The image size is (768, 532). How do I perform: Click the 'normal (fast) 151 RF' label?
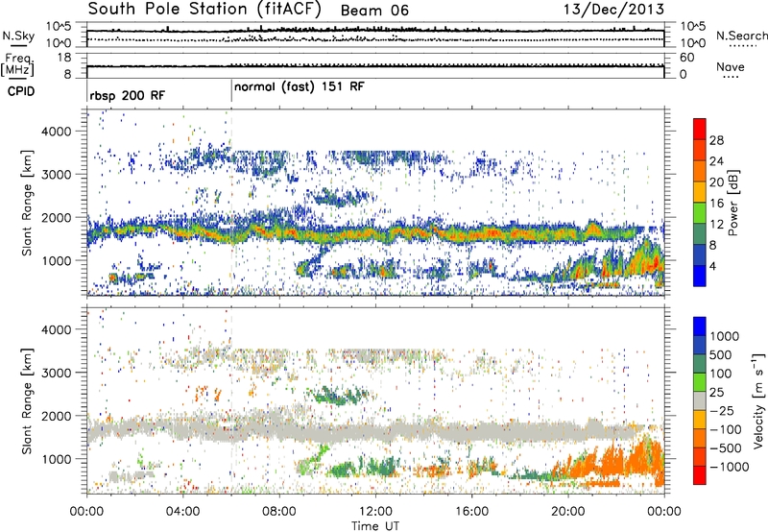(300, 86)
